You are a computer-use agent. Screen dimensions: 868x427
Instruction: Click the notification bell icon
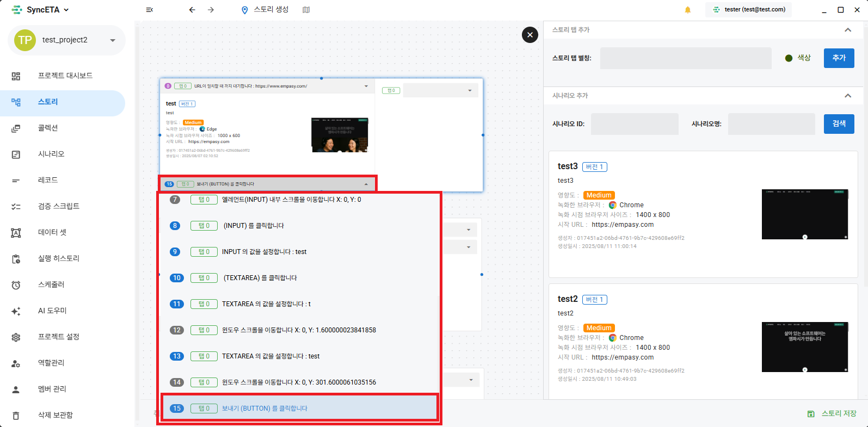click(687, 10)
